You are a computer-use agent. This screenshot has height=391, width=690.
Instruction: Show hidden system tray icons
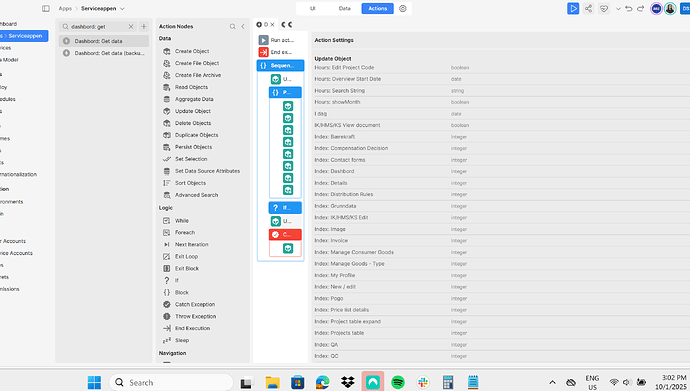[x=552, y=382]
